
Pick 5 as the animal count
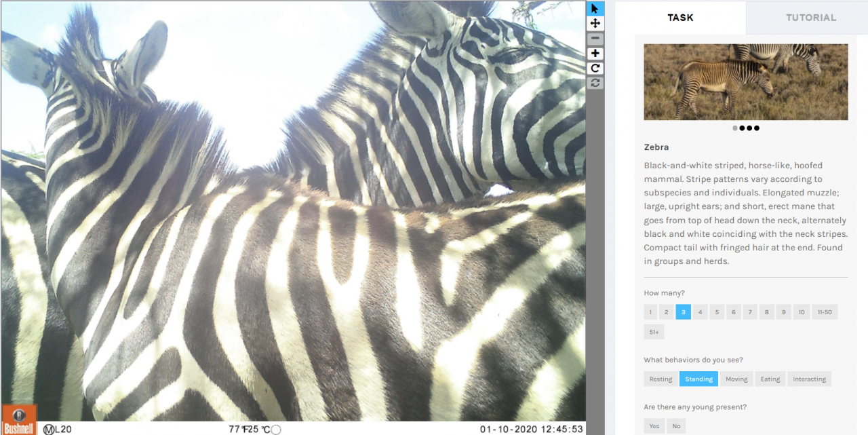click(717, 312)
